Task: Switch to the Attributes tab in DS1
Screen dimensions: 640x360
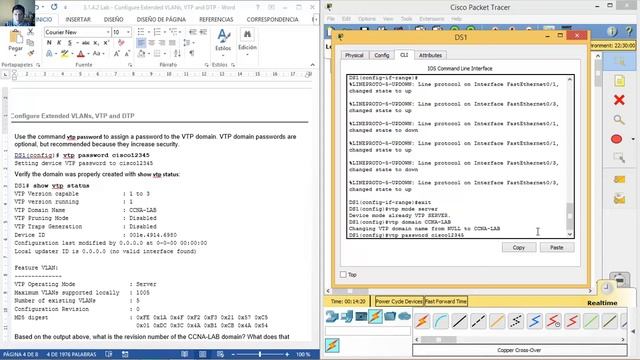Action: (x=430, y=55)
